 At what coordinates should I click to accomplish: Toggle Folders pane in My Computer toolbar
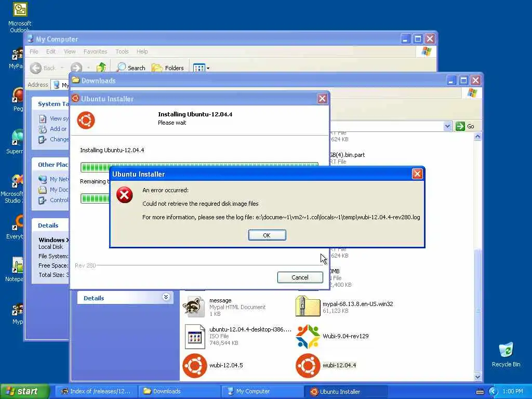pos(168,68)
